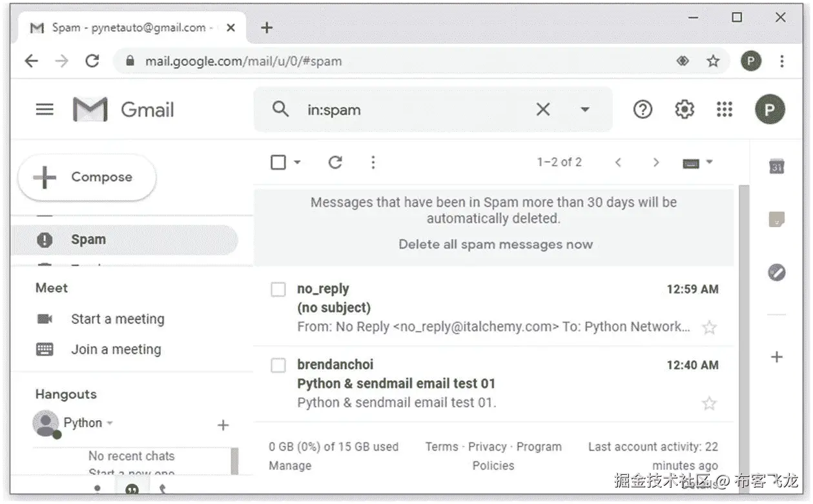Go back in browser
Viewport: 813px width, 504px height.
(x=31, y=61)
